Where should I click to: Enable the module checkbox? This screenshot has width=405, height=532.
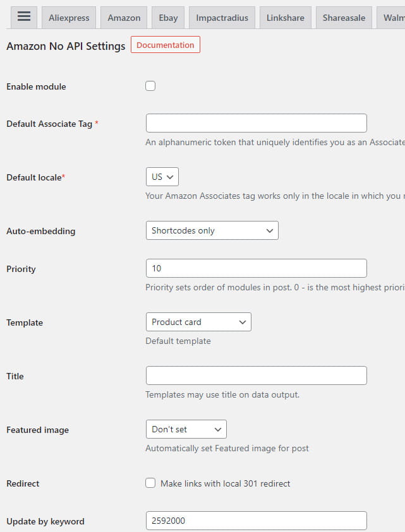point(150,86)
